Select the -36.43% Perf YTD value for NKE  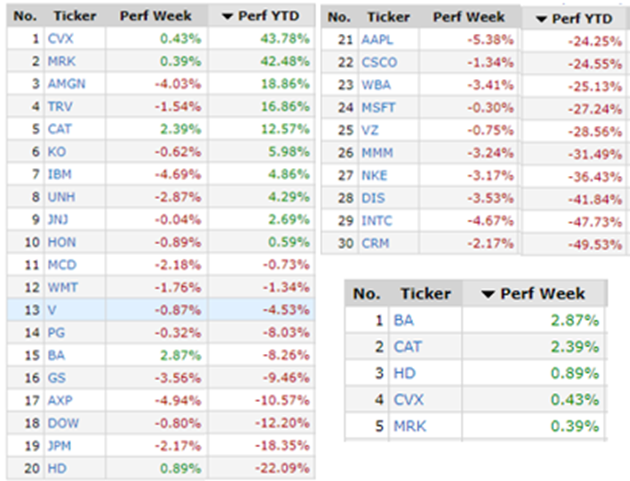click(595, 177)
